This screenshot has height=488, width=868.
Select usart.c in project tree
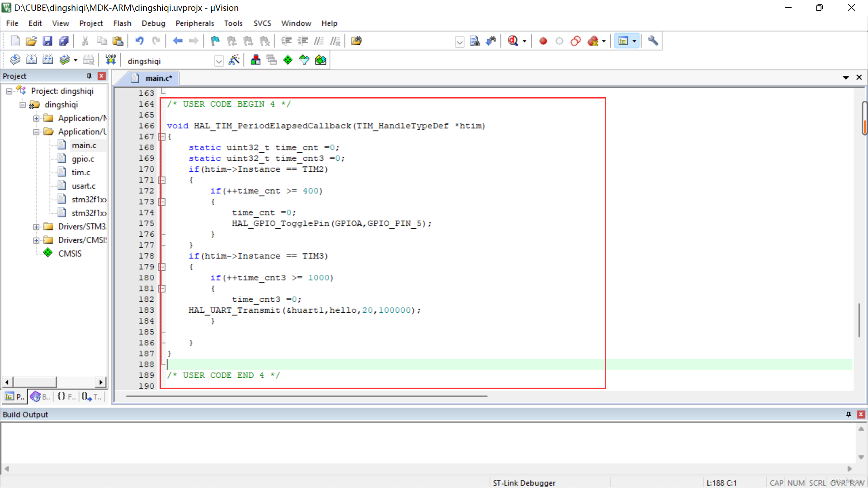click(83, 186)
